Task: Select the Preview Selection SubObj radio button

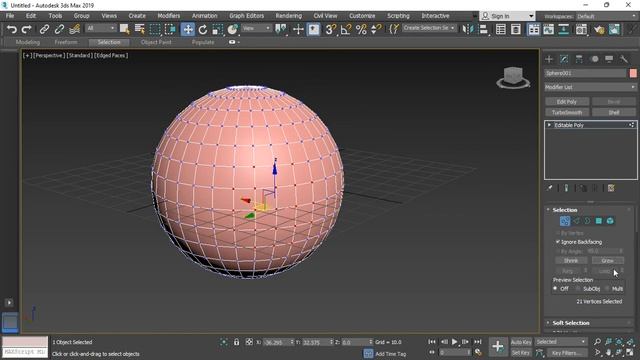Action: (578, 289)
